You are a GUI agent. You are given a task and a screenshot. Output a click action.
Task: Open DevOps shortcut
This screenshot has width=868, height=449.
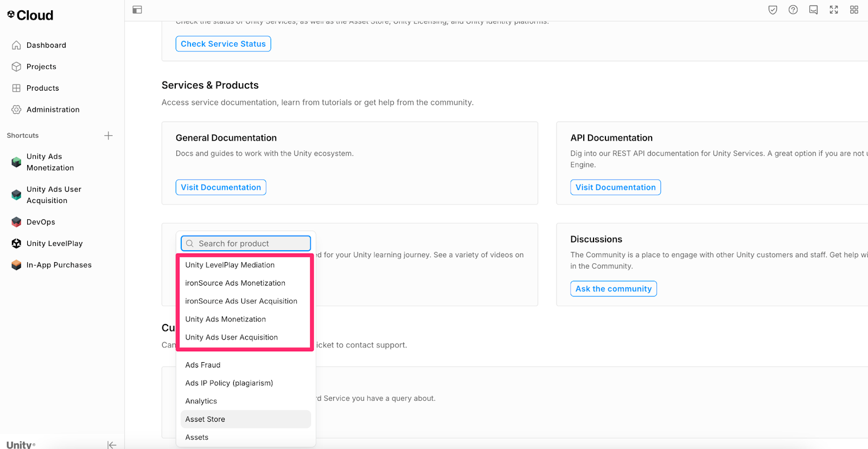tap(41, 222)
